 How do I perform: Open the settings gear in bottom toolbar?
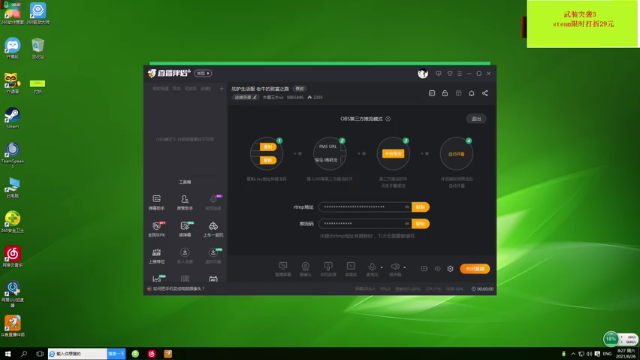pos(450,269)
